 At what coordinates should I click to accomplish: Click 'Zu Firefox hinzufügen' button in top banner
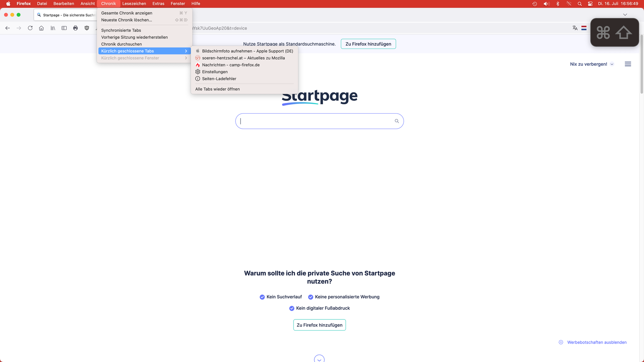click(368, 44)
